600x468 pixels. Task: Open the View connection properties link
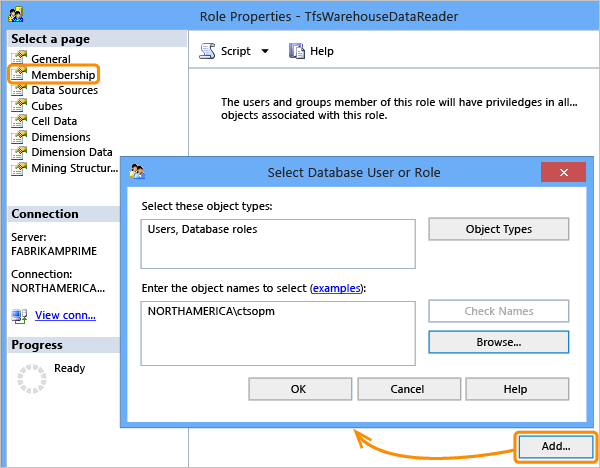click(65, 315)
